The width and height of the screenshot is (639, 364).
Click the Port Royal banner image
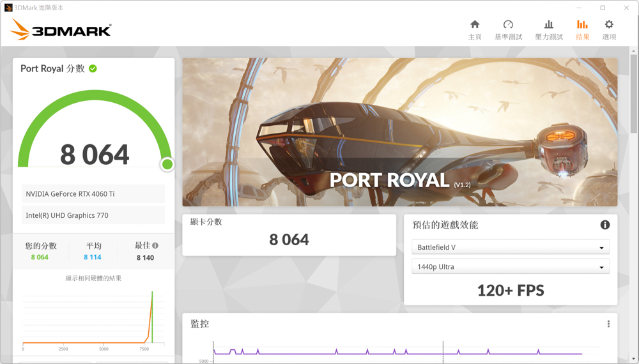pos(400,132)
